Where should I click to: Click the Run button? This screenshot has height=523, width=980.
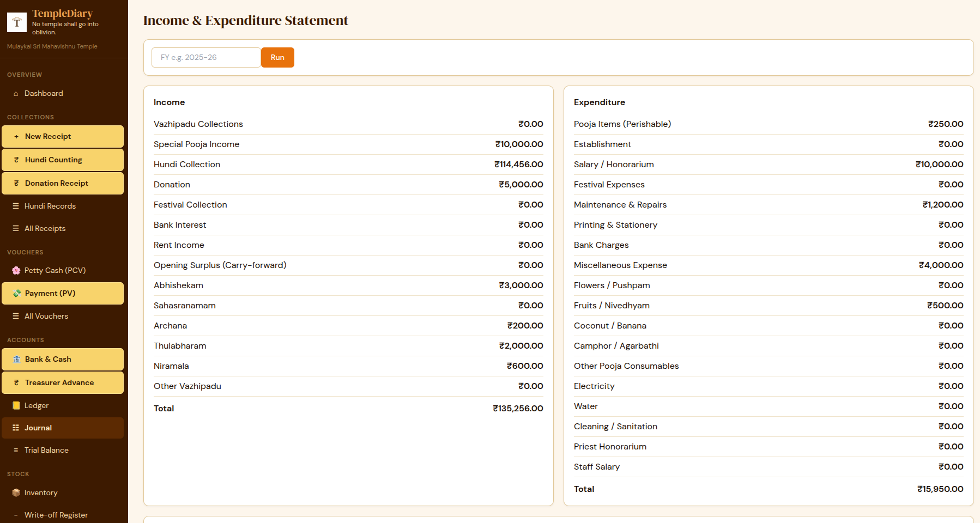(277, 58)
